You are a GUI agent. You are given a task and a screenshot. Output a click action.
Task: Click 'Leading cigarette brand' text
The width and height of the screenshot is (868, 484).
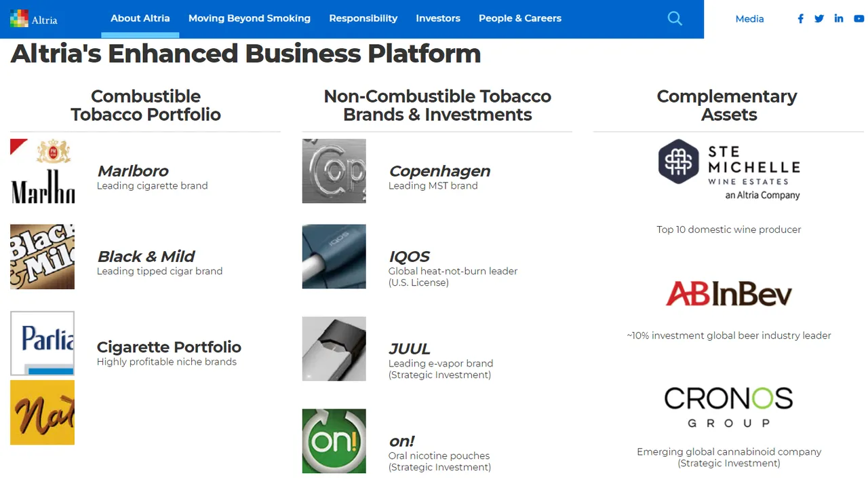coord(153,186)
